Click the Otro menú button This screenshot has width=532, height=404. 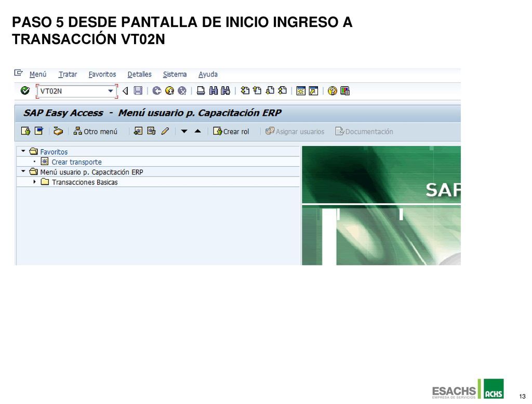coord(96,131)
